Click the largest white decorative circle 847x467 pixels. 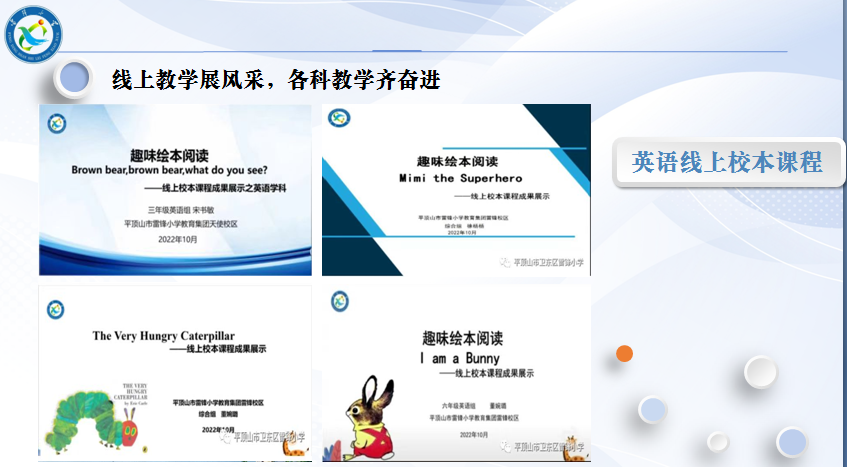(760, 372)
